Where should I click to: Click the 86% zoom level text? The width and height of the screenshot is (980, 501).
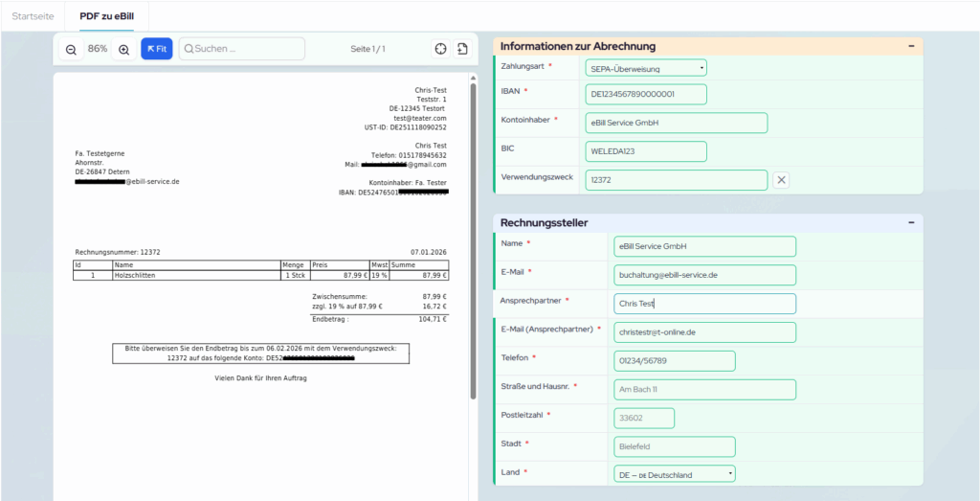98,49
